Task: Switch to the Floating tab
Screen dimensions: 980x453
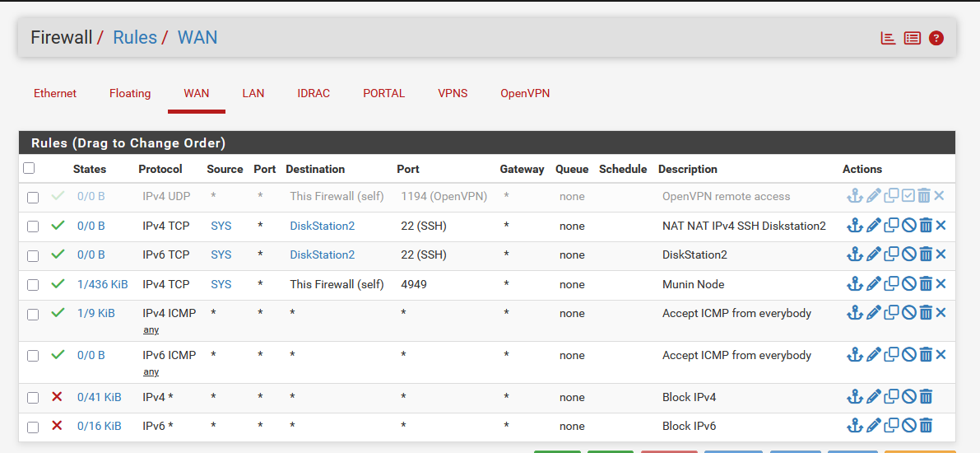Action: (x=130, y=94)
